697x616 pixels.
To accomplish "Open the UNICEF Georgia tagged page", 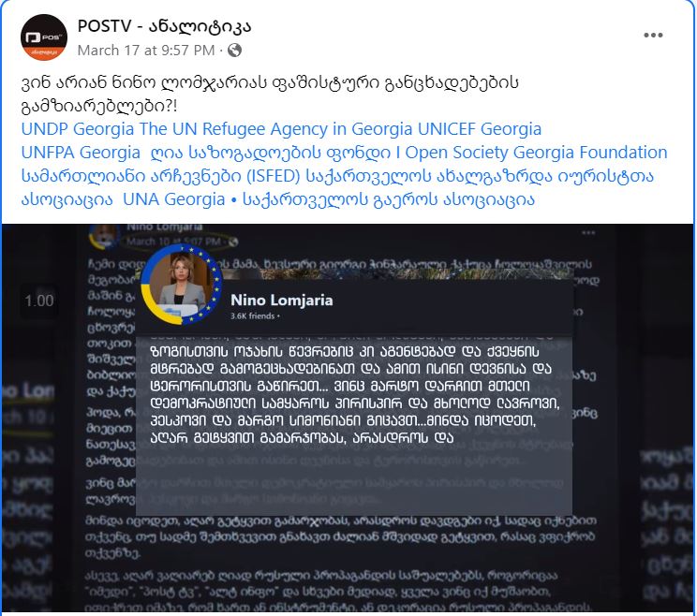I will [480, 129].
